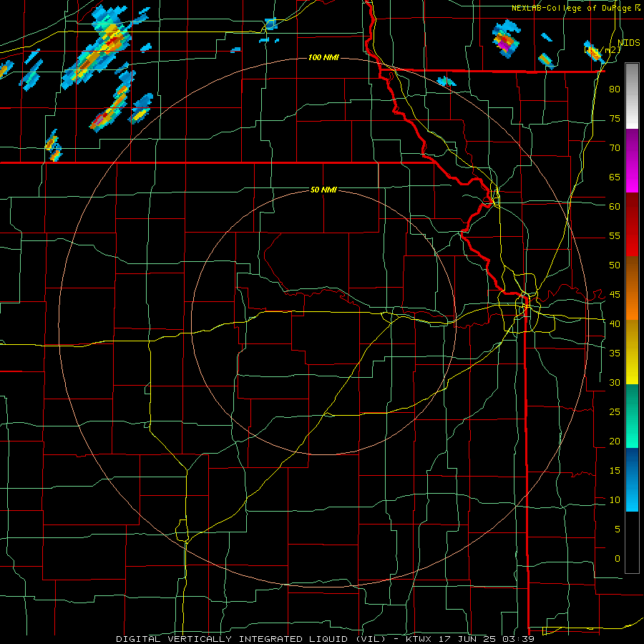The height and width of the screenshot is (644, 644).
Task: Pick the blue segment of the color bar
Action: pyautogui.click(x=632, y=479)
